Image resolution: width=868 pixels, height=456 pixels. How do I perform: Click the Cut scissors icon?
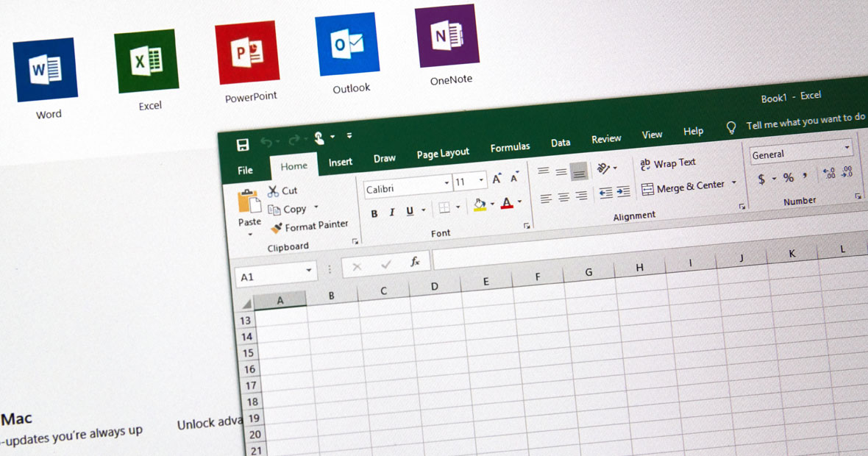pyautogui.click(x=274, y=191)
